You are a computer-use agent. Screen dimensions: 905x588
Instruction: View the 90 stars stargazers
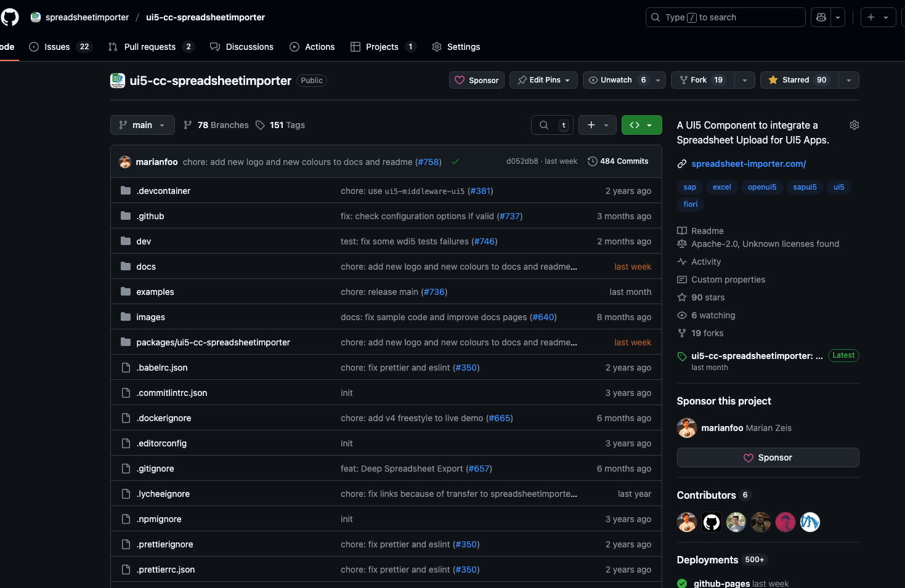point(701,297)
